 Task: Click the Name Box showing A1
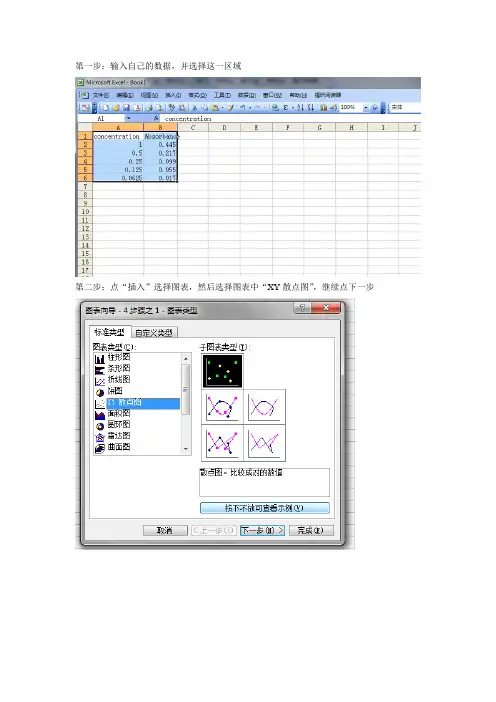pyautogui.click(x=102, y=119)
